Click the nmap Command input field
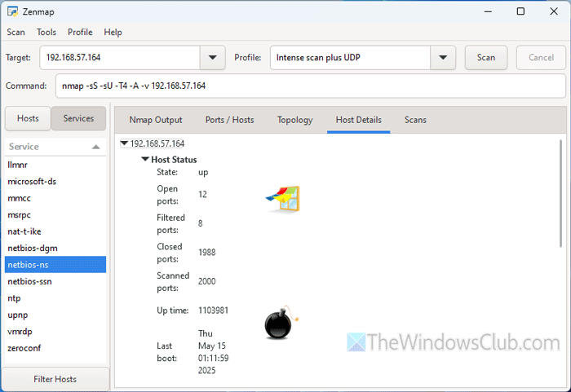 point(310,86)
